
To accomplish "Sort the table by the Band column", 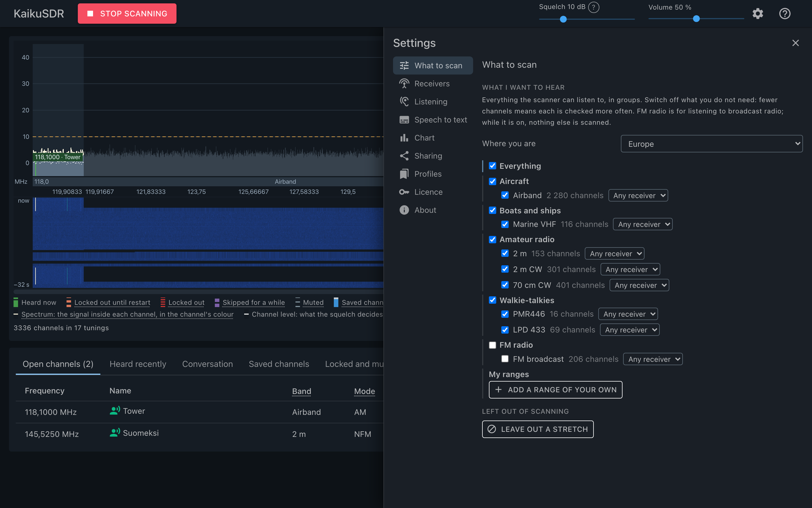I will (x=301, y=391).
